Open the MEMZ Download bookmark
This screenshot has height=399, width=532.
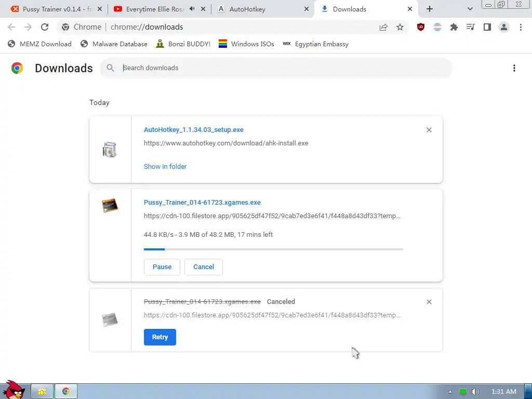tap(39, 44)
